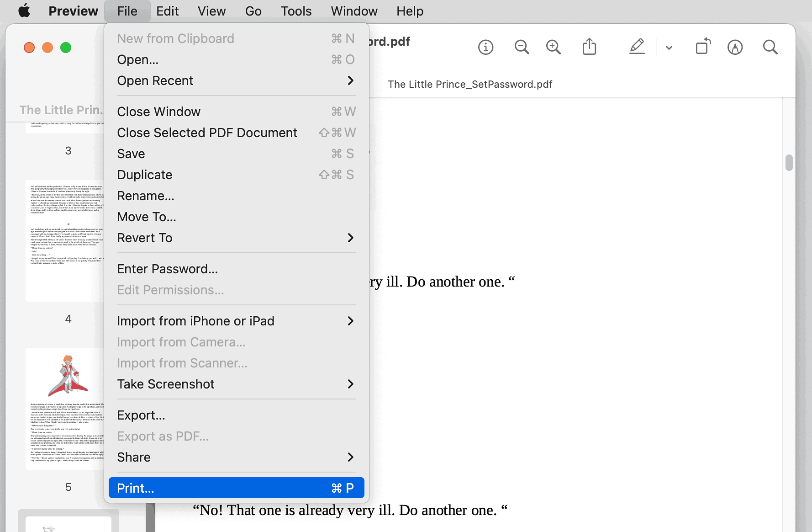Choose Move To... menu entry

(236, 217)
